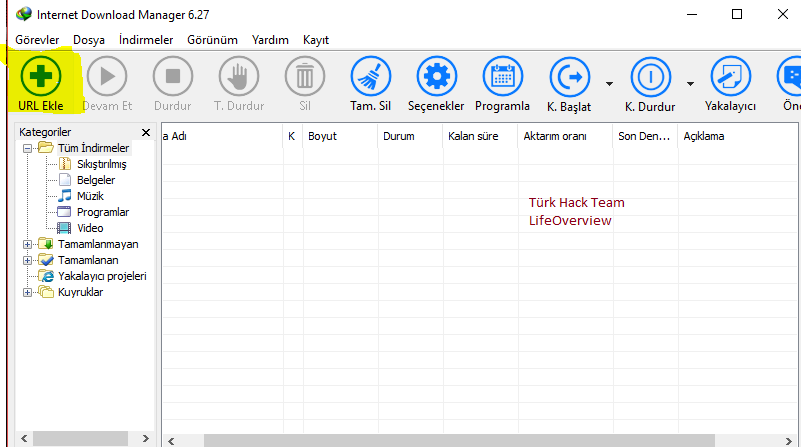Click the K. Başlat start queue icon
The height and width of the screenshot is (447, 801).
[569, 77]
